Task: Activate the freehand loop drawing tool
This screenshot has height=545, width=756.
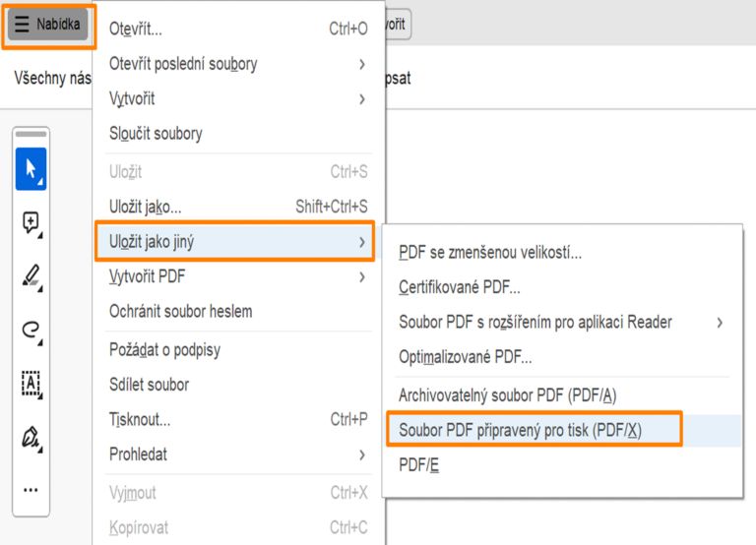Action: pyautogui.click(x=31, y=330)
